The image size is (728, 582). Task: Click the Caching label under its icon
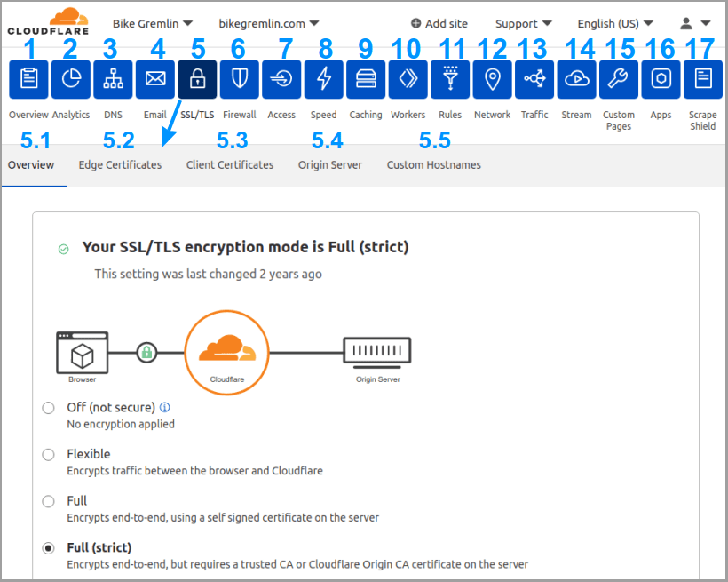click(366, 115)
